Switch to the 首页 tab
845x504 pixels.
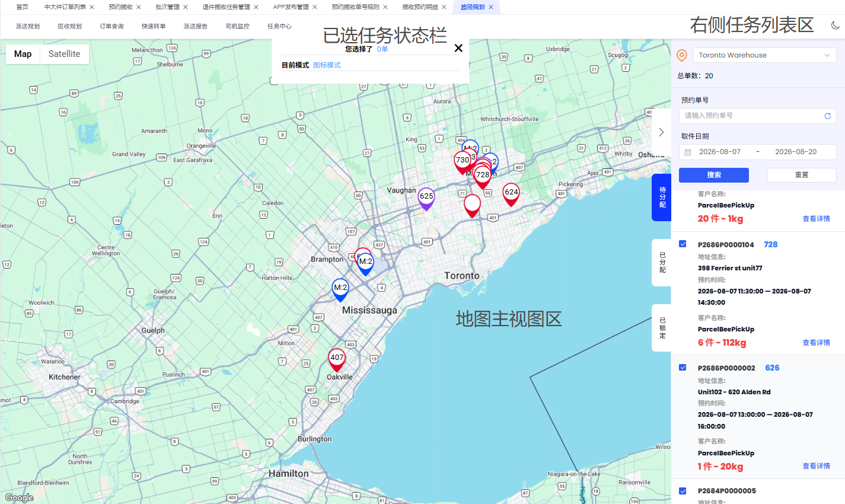[x=22, y=7]
